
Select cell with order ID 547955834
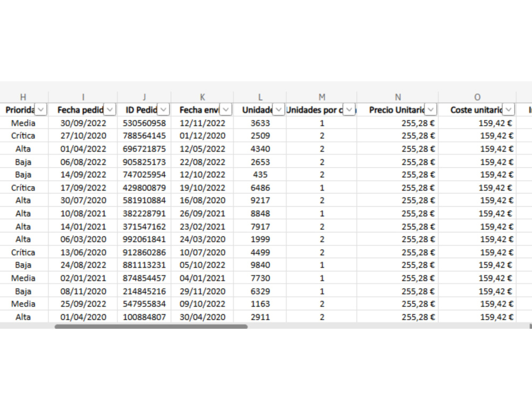coord(144,304)
